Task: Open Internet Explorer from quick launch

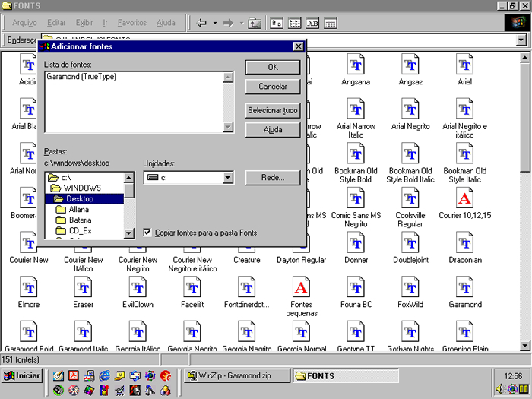Action: (104, 375)
